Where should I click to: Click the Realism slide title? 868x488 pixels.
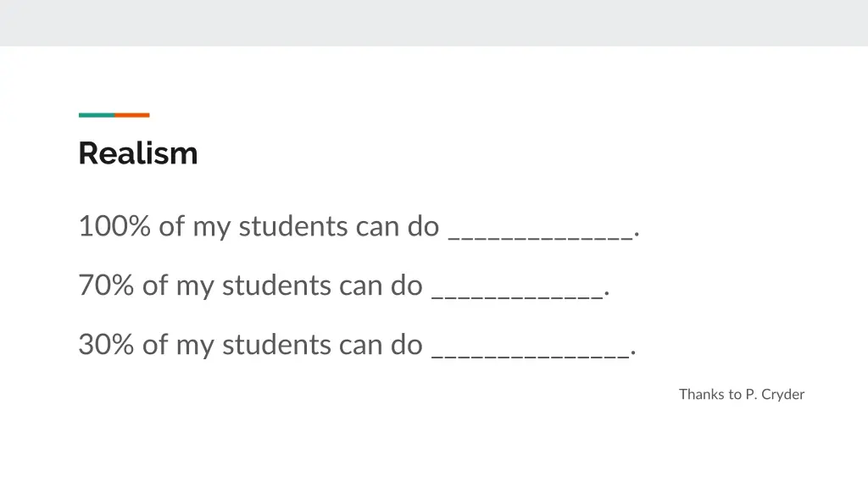coord(138,153)
